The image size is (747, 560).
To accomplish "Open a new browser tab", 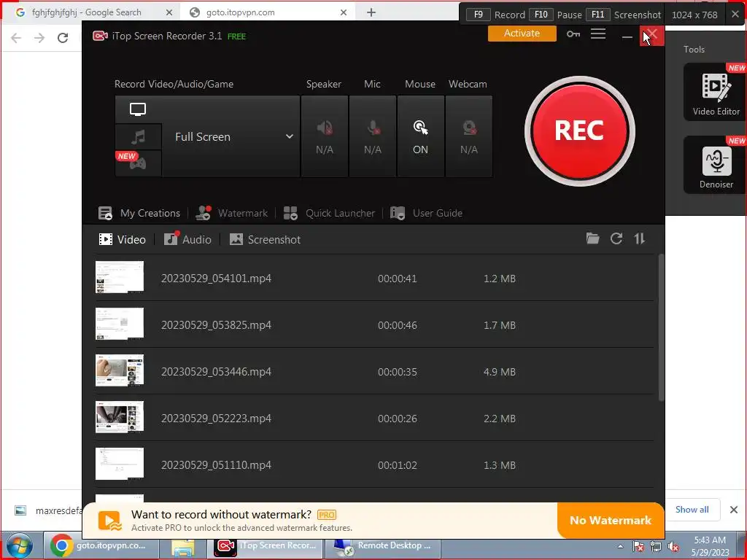I will [x=371, y=12].
